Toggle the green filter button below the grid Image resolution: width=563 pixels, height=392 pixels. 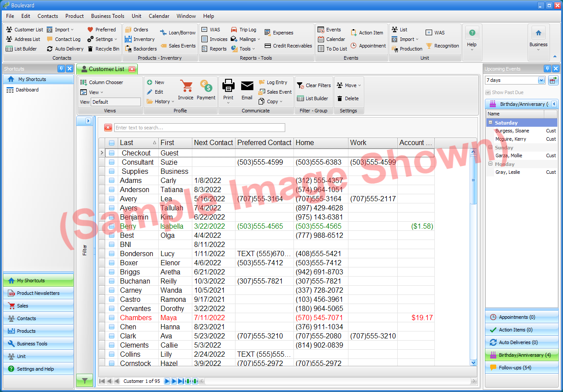click(x=85, y=380)
